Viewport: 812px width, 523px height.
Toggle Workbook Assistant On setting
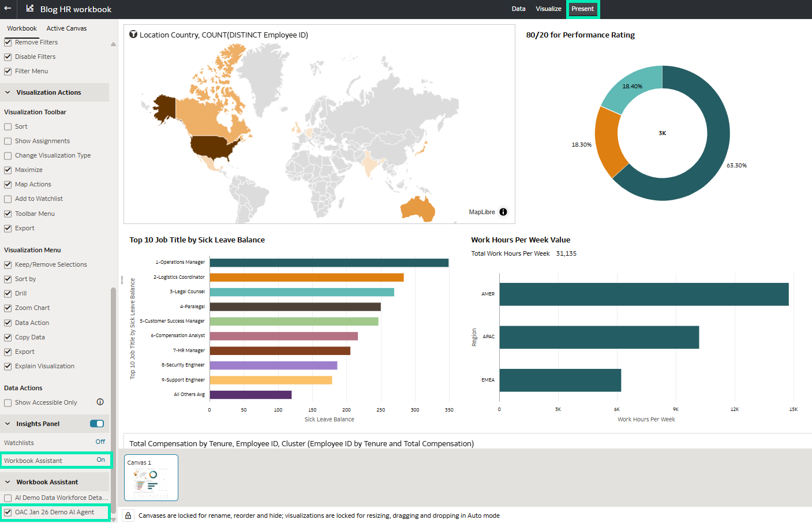(x=100, y=460)
